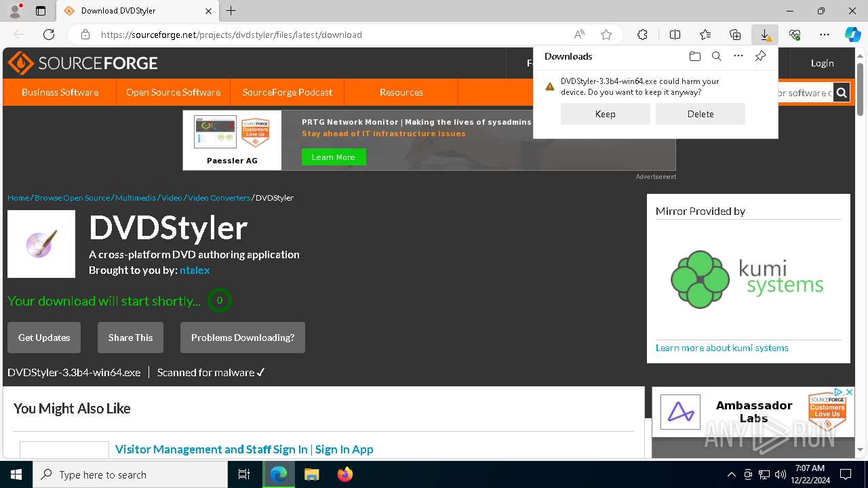Click the browser back arrow
The height and width of the screenshot is (488, 868).
click(x=19, y=35)
